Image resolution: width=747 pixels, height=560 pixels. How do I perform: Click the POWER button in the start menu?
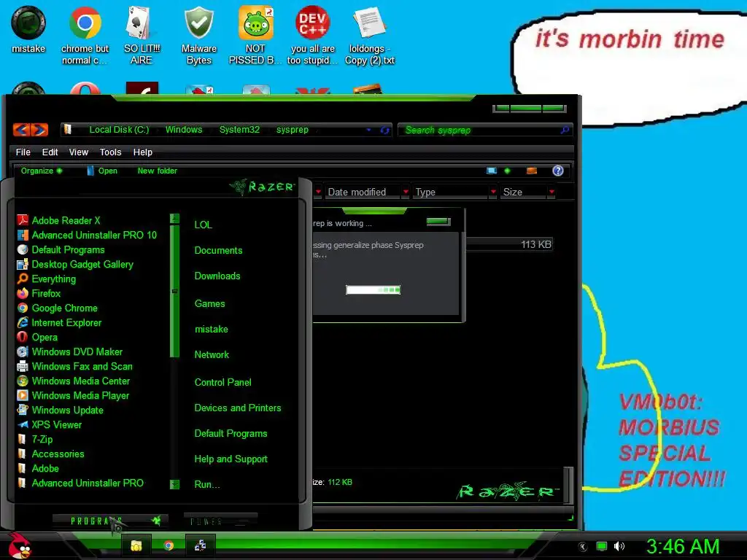pyautogui.click(x=220, y=521)
